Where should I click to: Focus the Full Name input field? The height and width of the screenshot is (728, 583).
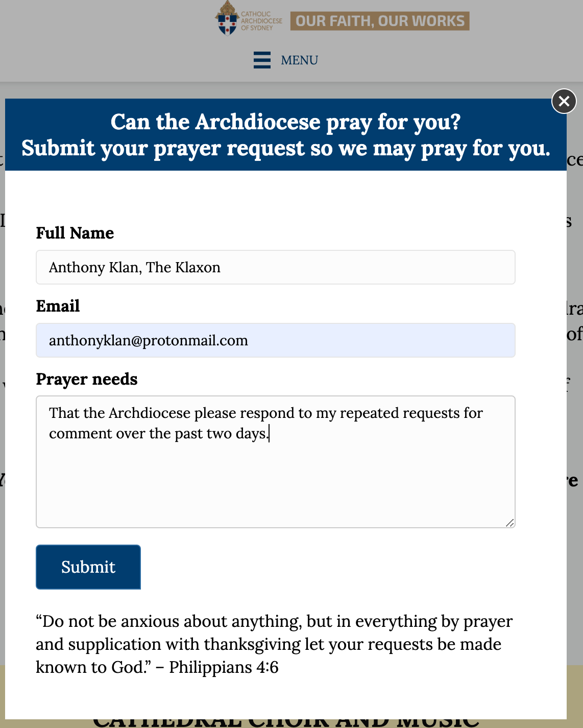tap(275, 267)
